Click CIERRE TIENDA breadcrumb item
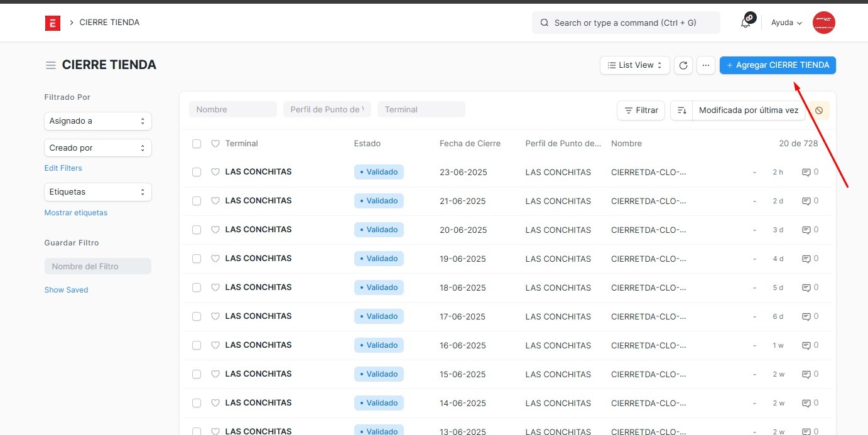 pos(109,23)
